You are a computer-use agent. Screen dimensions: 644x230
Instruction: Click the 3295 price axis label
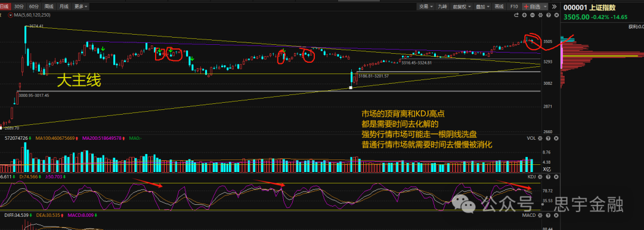pos(547,62)
